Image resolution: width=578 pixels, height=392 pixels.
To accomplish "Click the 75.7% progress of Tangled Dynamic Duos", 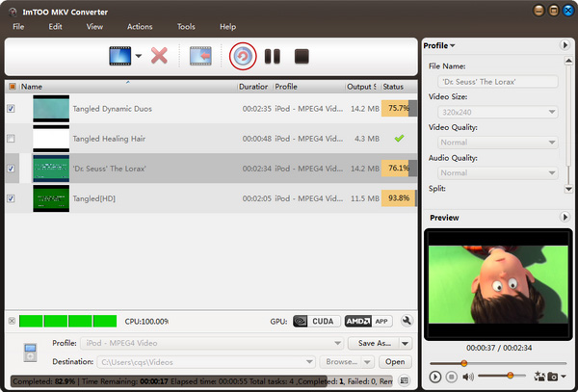I will pos(399,108).
